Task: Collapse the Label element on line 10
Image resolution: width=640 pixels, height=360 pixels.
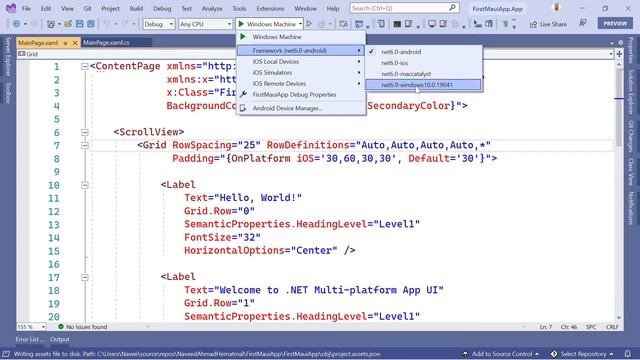Action: 84,185
